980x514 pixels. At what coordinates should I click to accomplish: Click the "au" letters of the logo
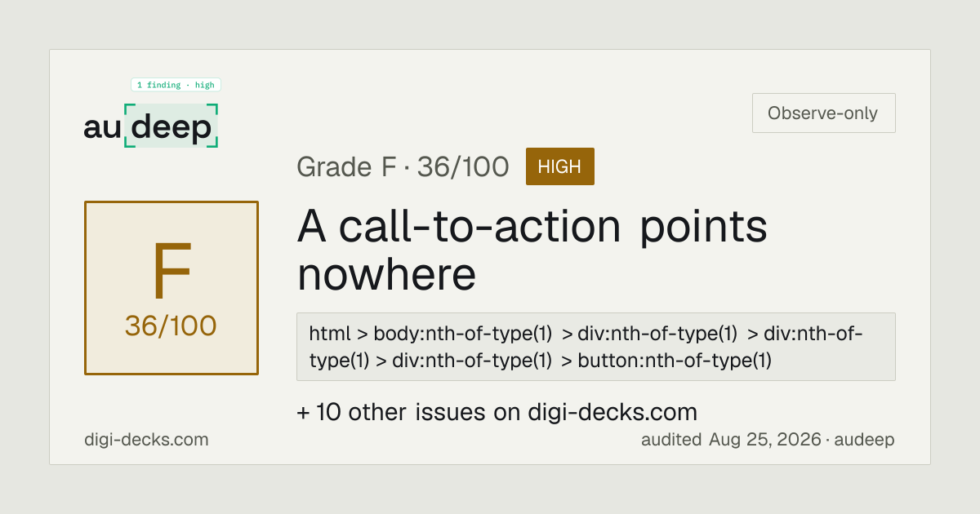point(102,127)
